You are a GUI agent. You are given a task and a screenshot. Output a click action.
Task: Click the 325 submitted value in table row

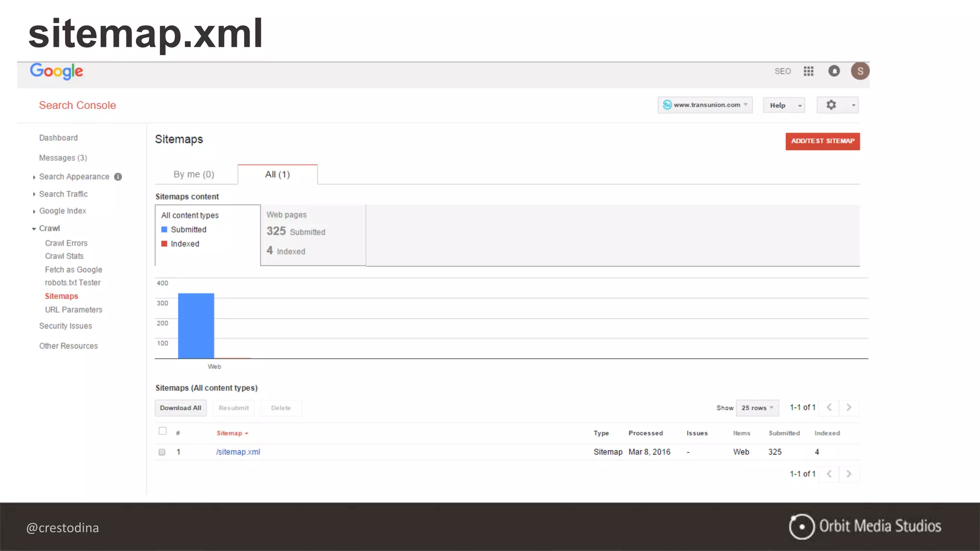tap(775, 452)
